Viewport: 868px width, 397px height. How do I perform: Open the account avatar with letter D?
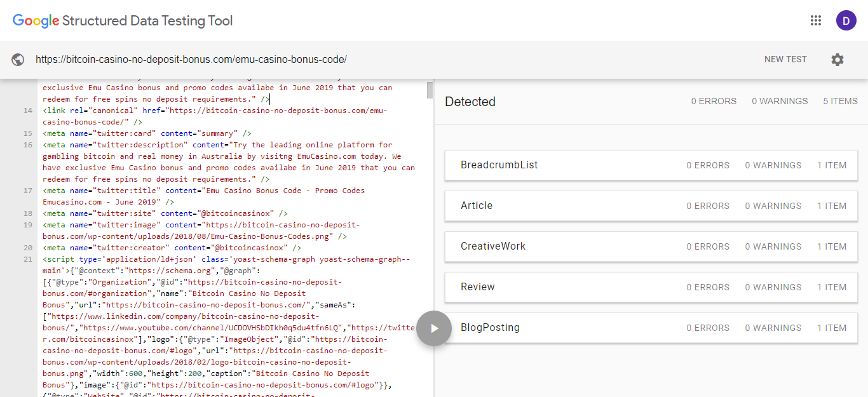[x=846, y=20]
